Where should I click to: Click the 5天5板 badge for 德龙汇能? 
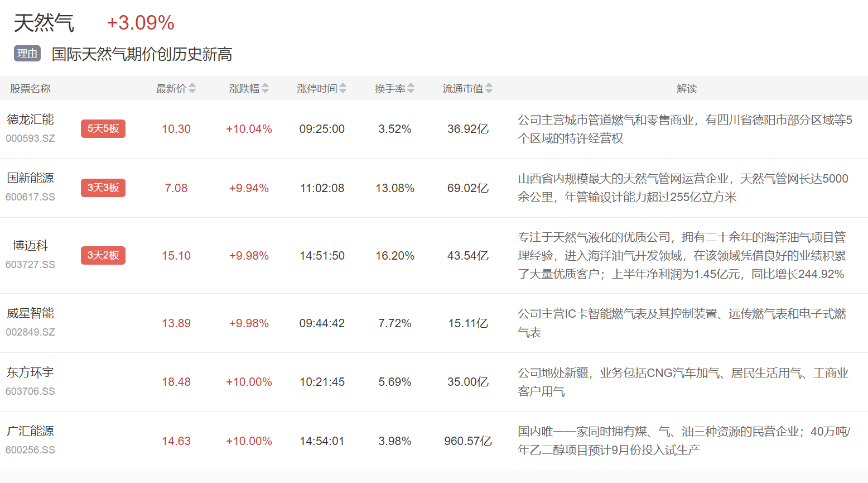point(103,128)
